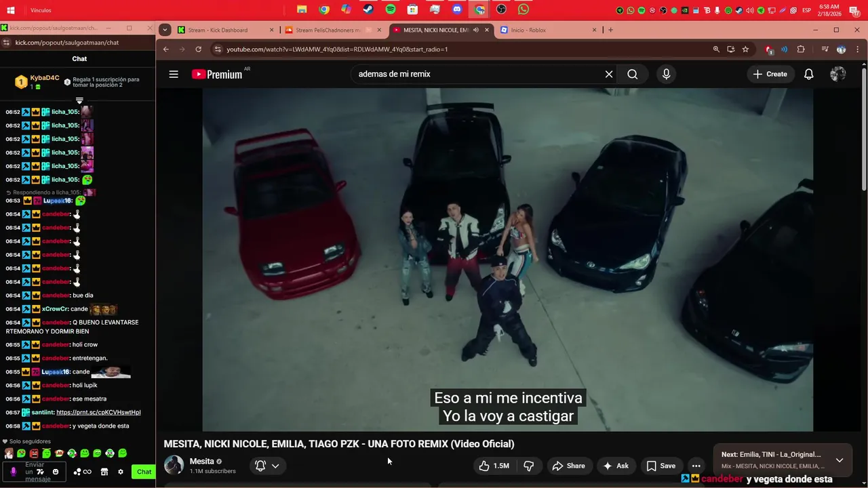Click the video title MESITA, NICKI NICOLE text
The height and width of the screenshot is (488, 868).
[x=339, y=445]
